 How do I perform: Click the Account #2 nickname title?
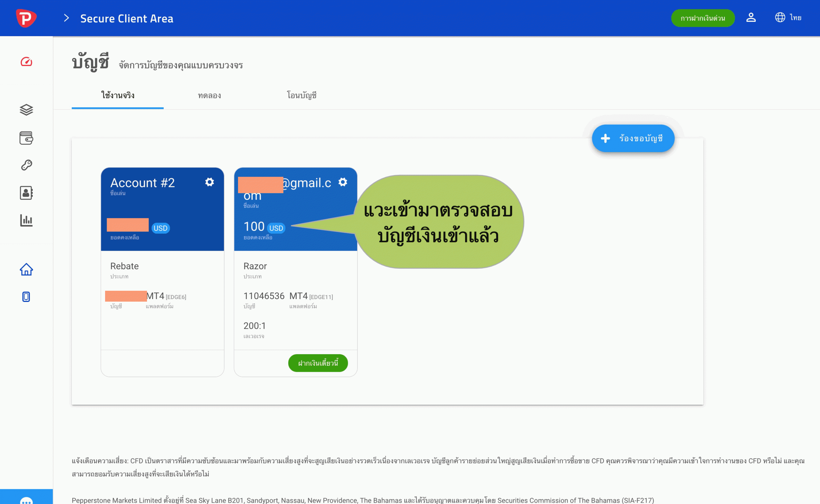click(x=143, y=183)
